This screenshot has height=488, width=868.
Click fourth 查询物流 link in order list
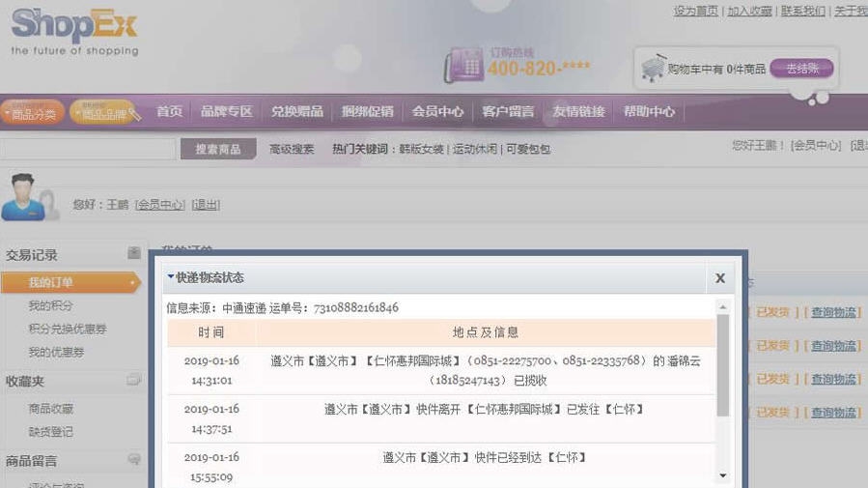point(833,412)
